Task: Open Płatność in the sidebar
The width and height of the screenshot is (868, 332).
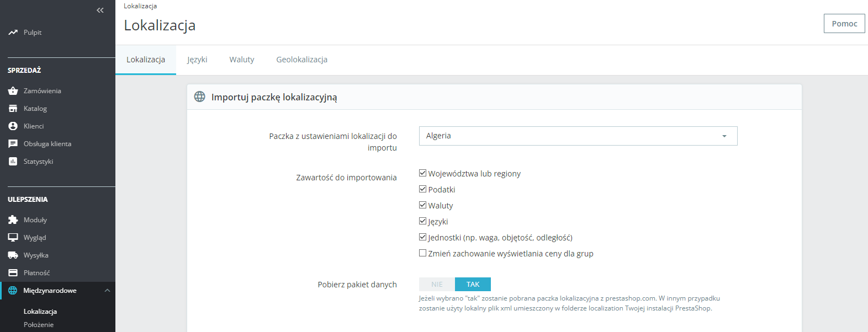Action: [x=37, y=273]
